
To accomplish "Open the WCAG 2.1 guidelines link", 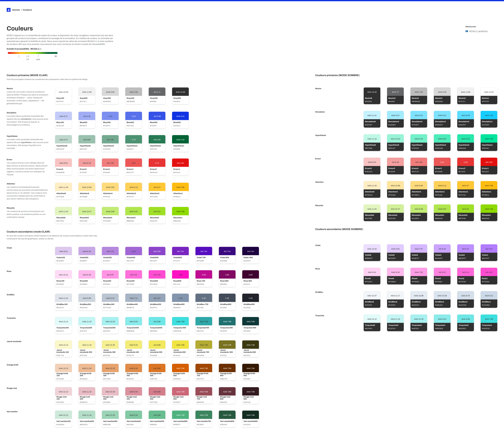I will click(x=478, y=31).
